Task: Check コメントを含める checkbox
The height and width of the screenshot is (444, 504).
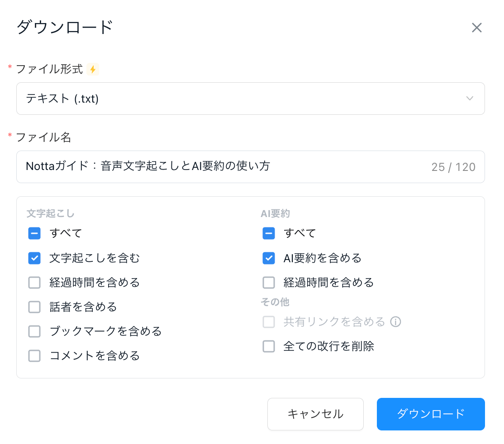Action: click(34, 356)
